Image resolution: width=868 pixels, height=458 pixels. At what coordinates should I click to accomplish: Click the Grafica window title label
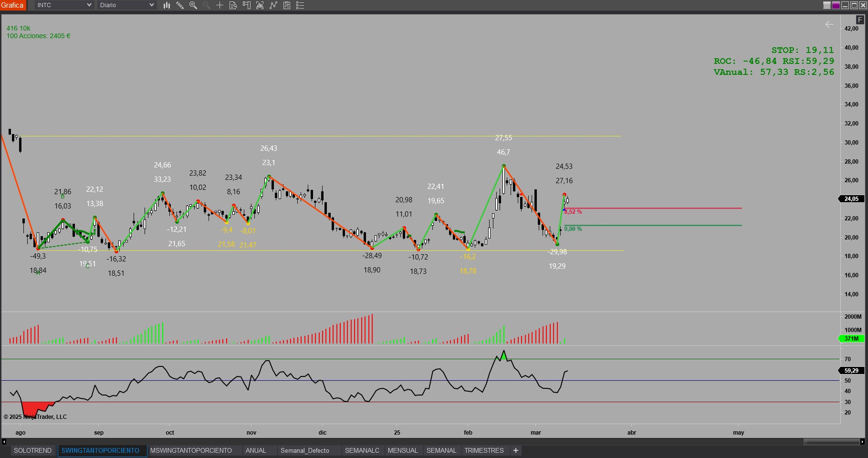click(12, 5)
